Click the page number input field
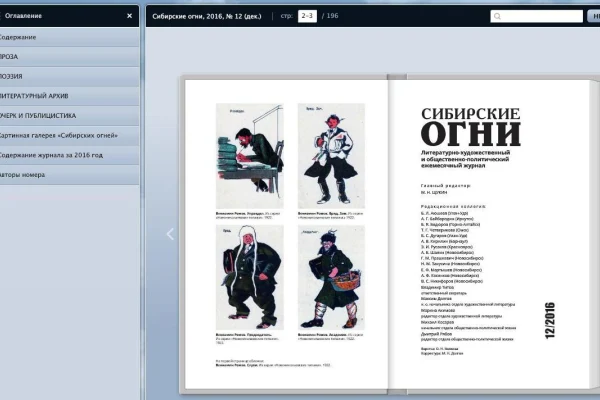600x400 pixels. click(307, 17)
